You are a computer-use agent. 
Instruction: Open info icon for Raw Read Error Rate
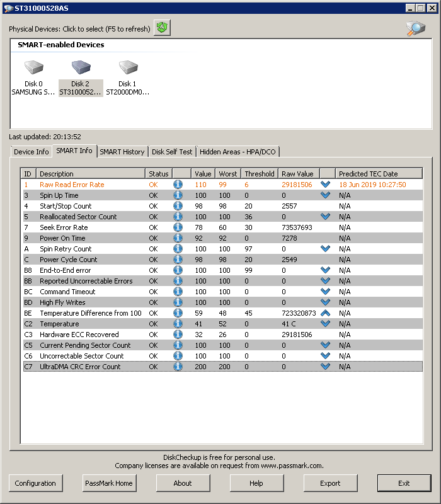point(178,185)
